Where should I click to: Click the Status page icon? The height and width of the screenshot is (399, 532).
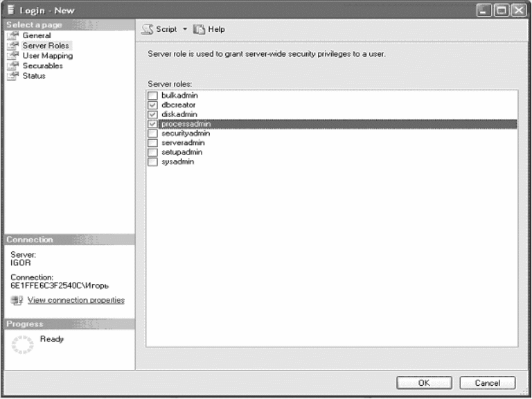coord(12,76)
